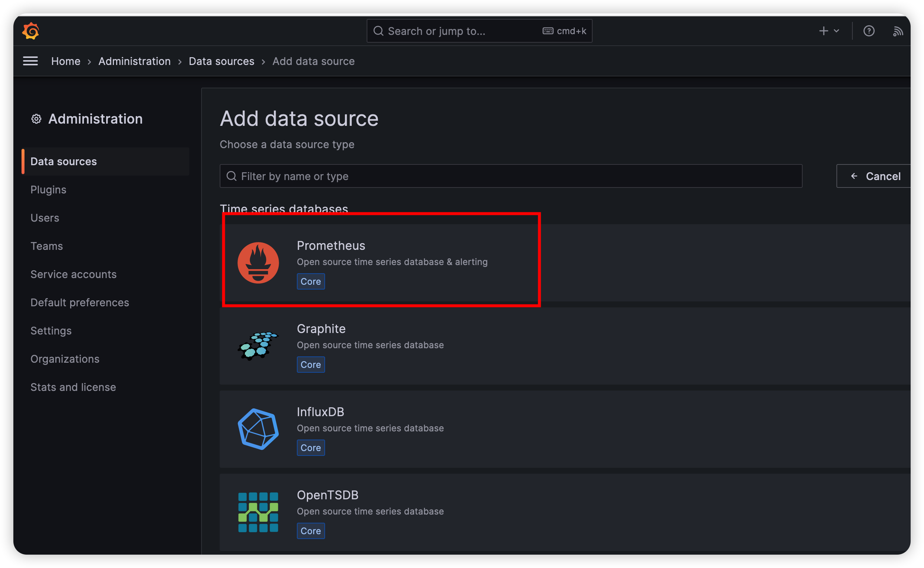
Task: Click the Grafana logo icon
Action: coord(31,31)
